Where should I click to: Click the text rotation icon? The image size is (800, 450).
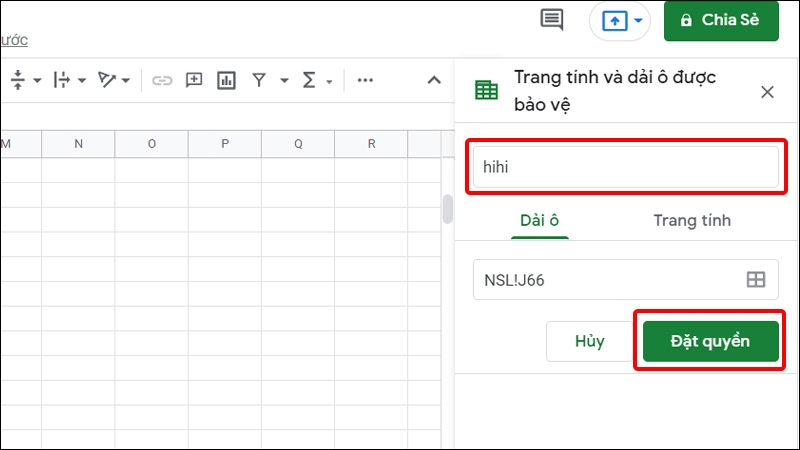(107, 80)
